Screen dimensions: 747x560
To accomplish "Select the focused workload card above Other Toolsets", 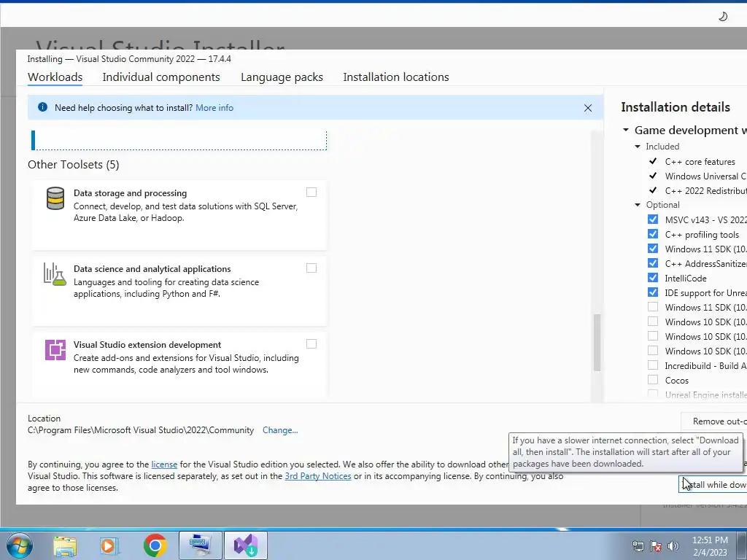I will [x=179, y=141].
